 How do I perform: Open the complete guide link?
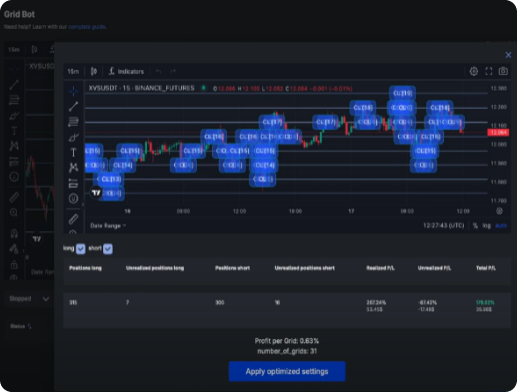pos(87,27)
